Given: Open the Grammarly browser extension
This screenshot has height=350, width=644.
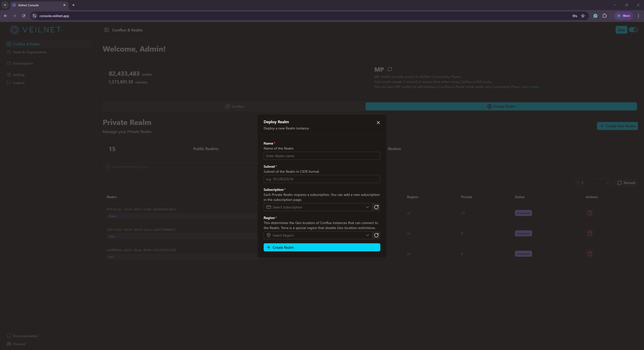Looking at the screenshot, I should click(595, 16).
